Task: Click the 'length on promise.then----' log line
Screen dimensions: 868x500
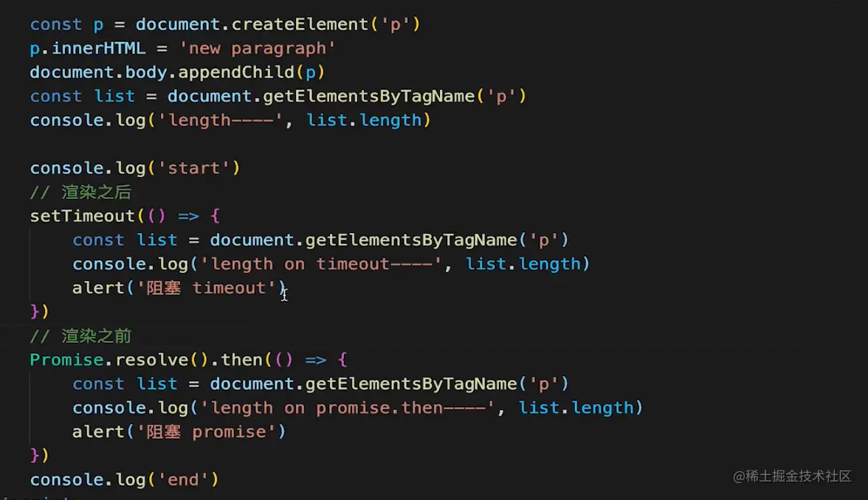Action: click(x=357, y=408)
